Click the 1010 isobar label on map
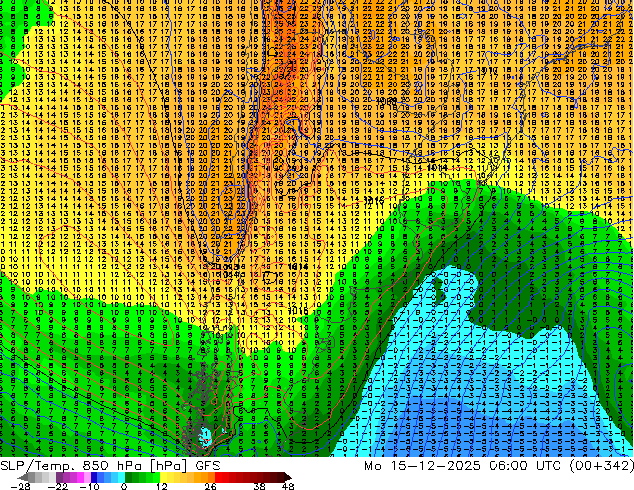The image size is (634, 490). coord(488,70)
